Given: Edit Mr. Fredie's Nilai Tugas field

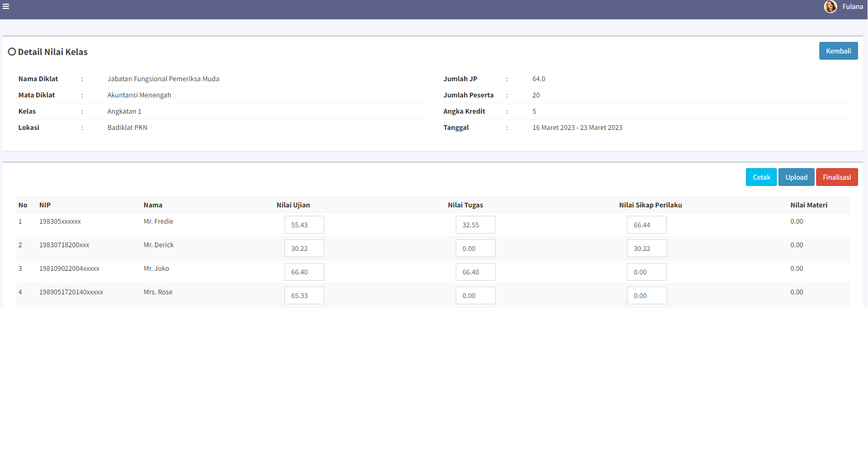Looking at the screenshot, I should click(x=475, y=225).
